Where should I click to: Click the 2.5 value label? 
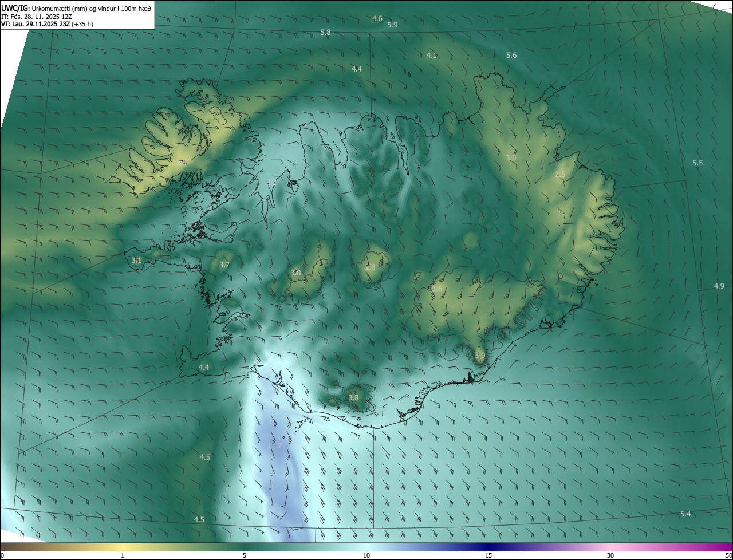(x=561, y=175)
